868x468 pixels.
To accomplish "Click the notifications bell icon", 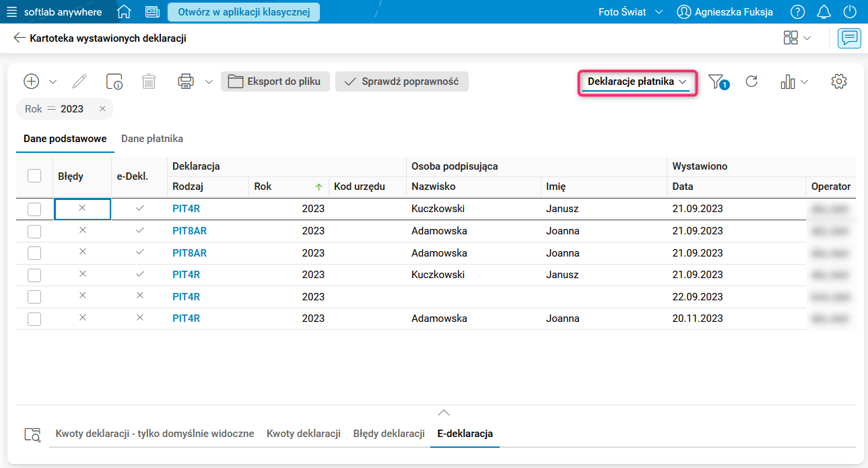I will coord(824,12).
